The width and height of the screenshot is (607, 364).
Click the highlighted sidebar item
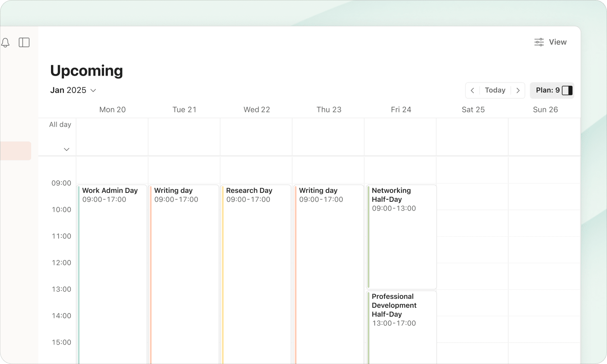(15, 151)
